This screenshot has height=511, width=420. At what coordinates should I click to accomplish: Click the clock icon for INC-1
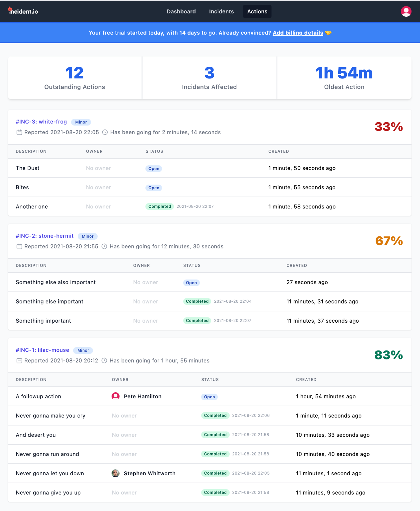[104, 360]
